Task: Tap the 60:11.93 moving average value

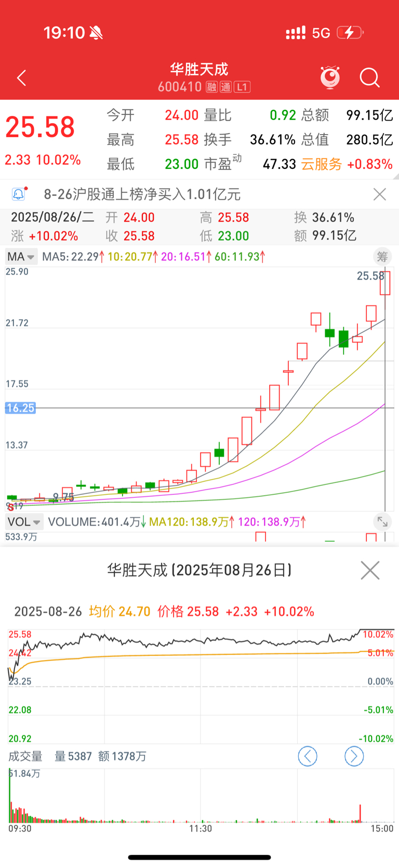Action: coord(241,256)
